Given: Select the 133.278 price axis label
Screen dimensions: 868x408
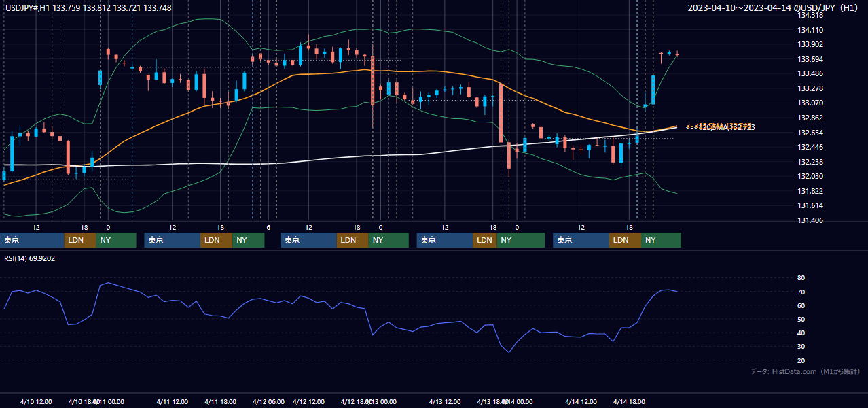Looking at the screenshot, I should pos(811,88).
